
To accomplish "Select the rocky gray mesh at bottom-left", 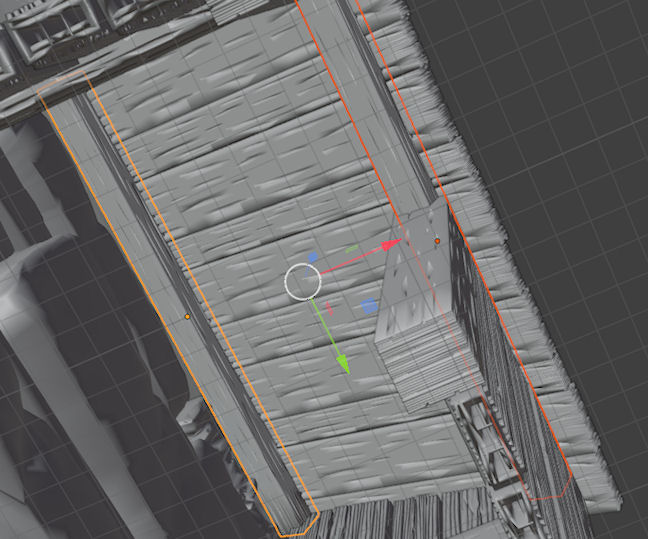I will coord(60,400).
